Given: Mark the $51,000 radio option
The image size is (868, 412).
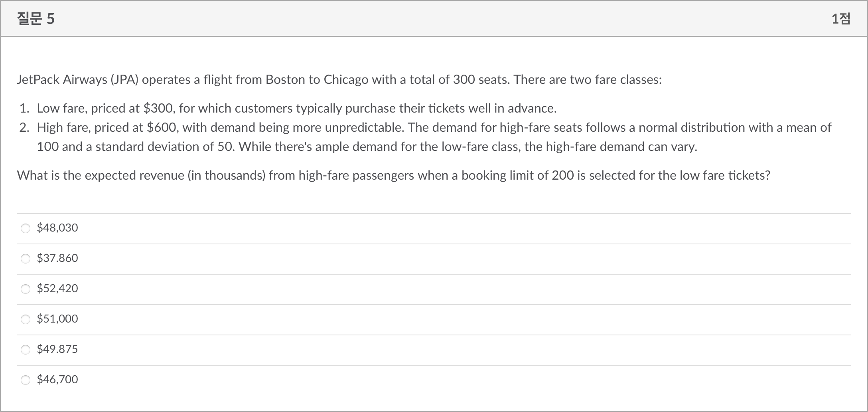Looking at the screenshot, I should [x=26, y=319].
